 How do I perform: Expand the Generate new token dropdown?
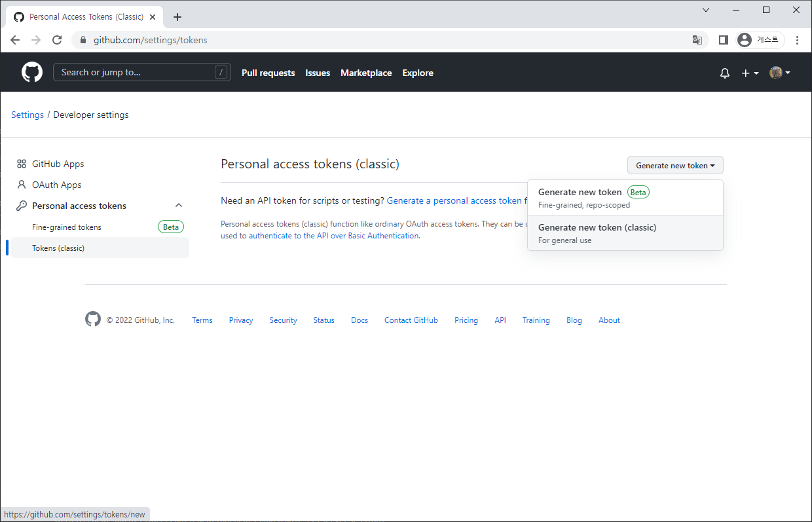pos(674,165)
